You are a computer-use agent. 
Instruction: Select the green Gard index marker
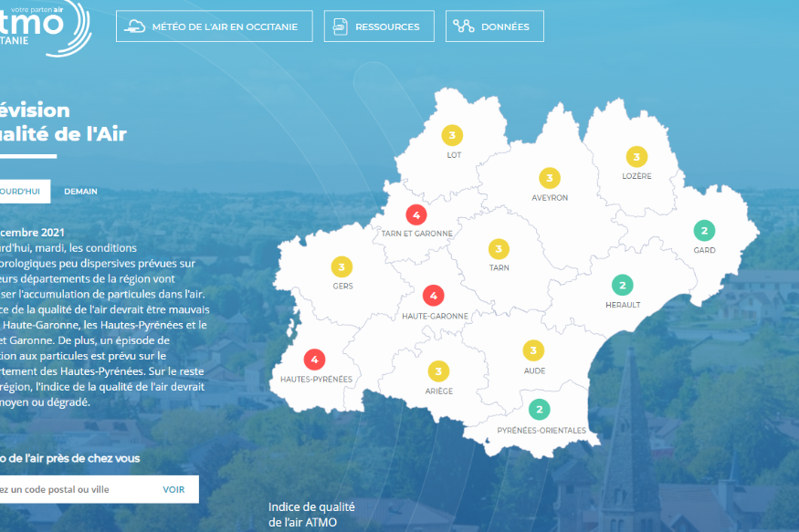[704, 231]
